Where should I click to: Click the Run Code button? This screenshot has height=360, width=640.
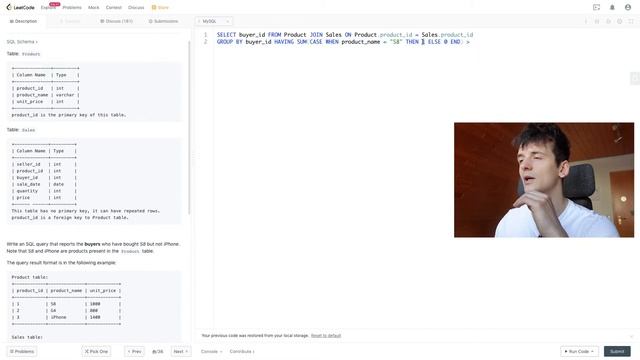[x=579, y=351]
